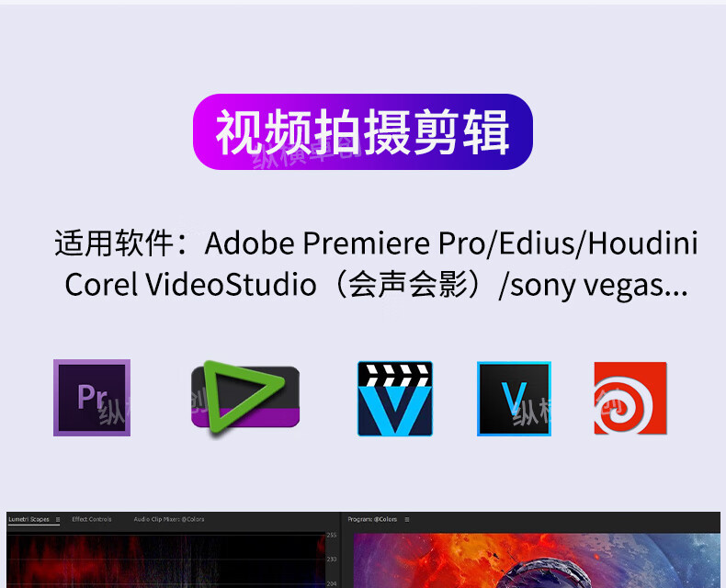Click the green Edius play-triangle icon
Screen dimensions: 726x588
coord(245,398)
